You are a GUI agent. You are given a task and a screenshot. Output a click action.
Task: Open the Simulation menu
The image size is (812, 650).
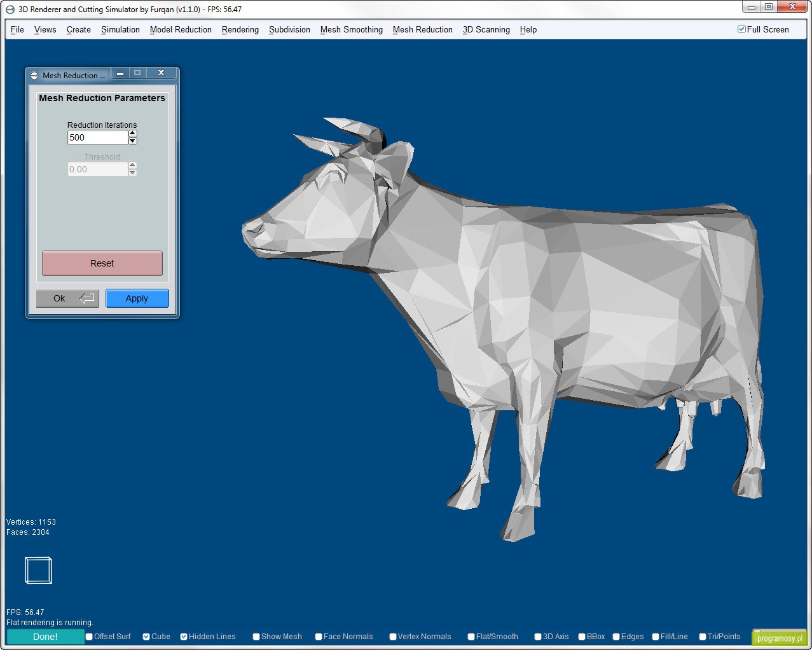pyautogui.click(x=120, y=29)
